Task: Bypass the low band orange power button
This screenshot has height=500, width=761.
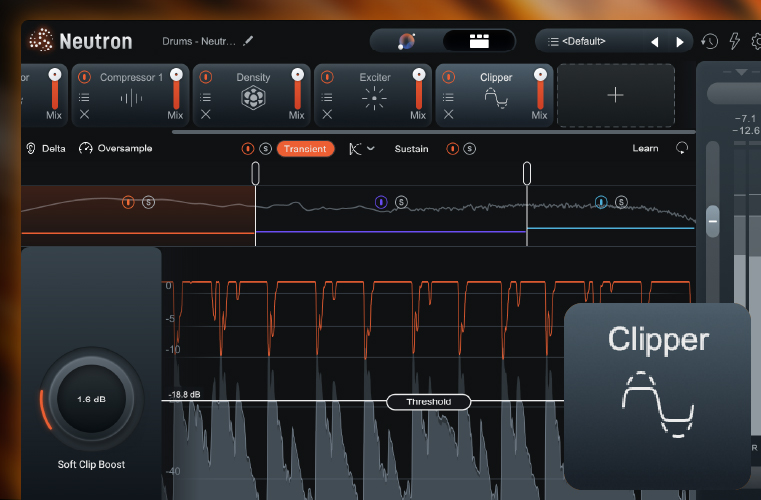Action: click(128, 202)
